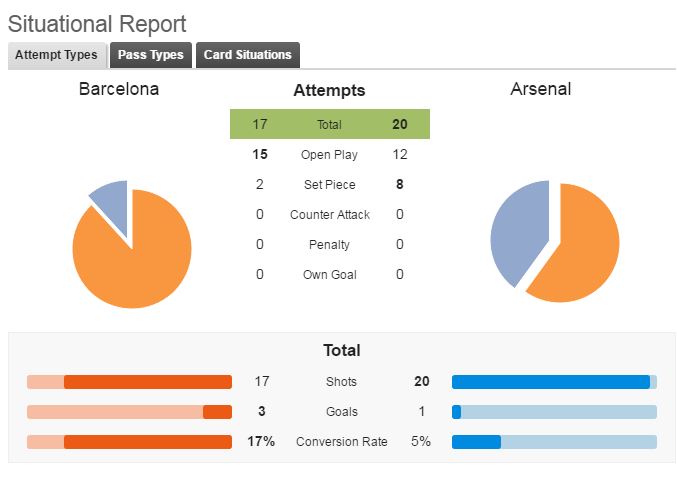Switch to the Pass Types tab
Screen dimensions: 677x480
[x=151, y=55]
